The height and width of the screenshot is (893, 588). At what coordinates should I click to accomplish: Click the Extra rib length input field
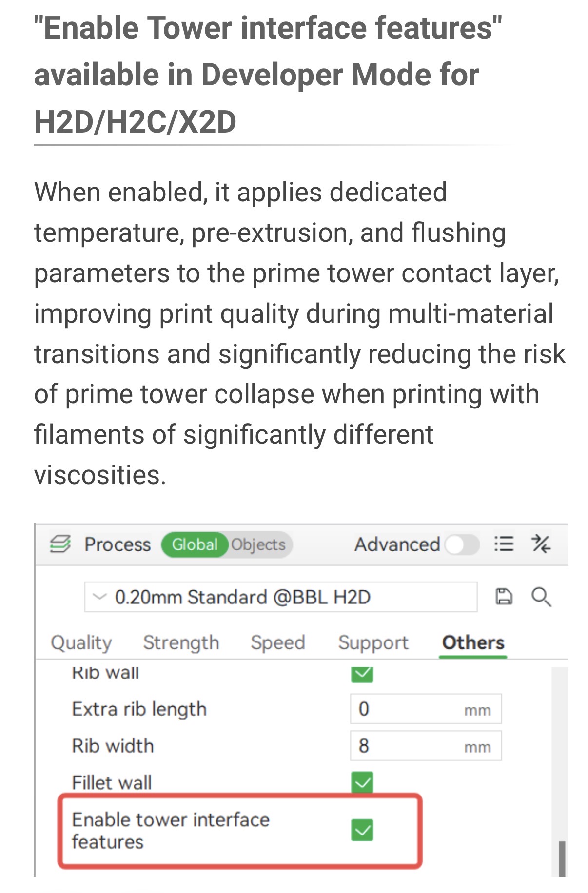coord(426,709)
